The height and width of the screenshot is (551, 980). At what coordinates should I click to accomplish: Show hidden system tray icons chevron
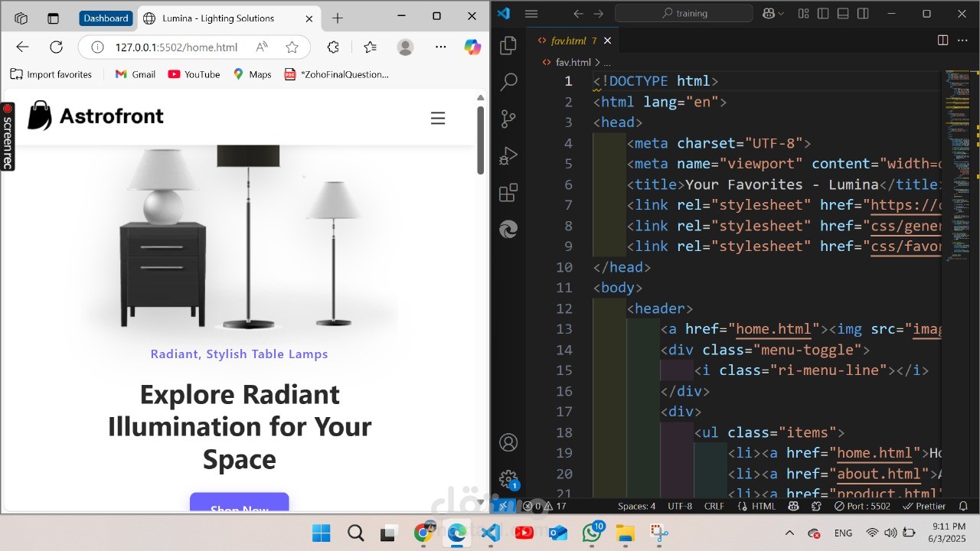coord(789,533)
